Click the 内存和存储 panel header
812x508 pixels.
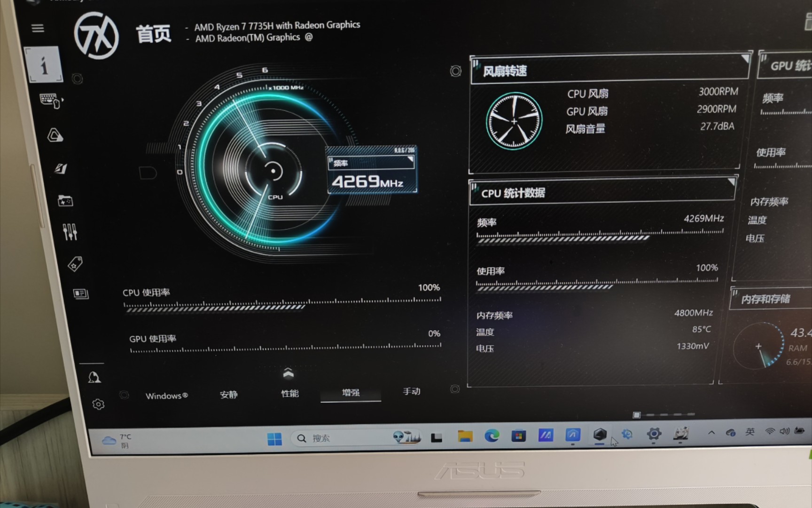click(x=771, y=298)
